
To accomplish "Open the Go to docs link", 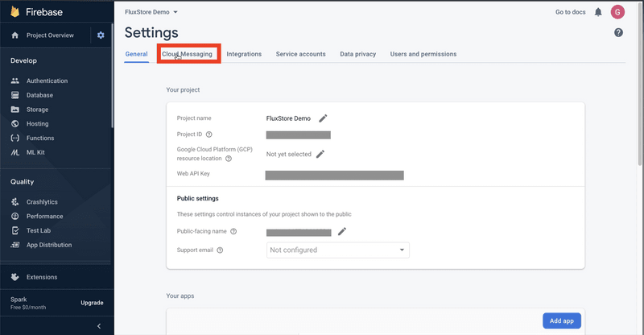I will pyautogui.click(x=571, y=12).
